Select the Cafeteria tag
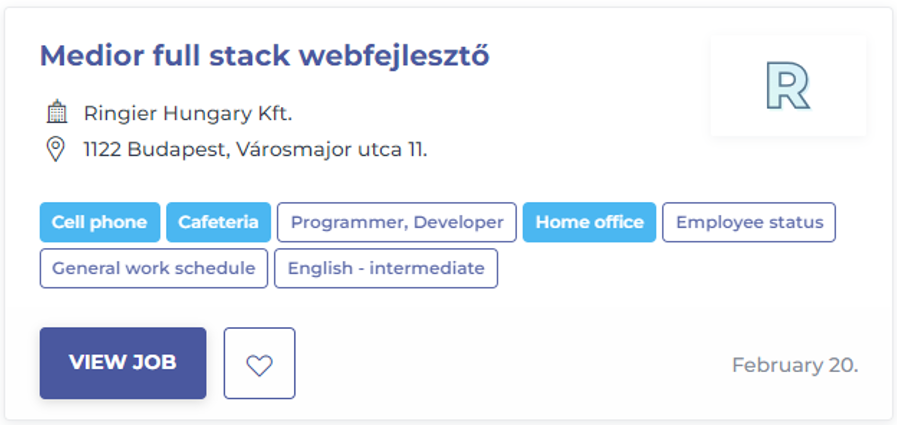897x425 pixels. [218, 222]
